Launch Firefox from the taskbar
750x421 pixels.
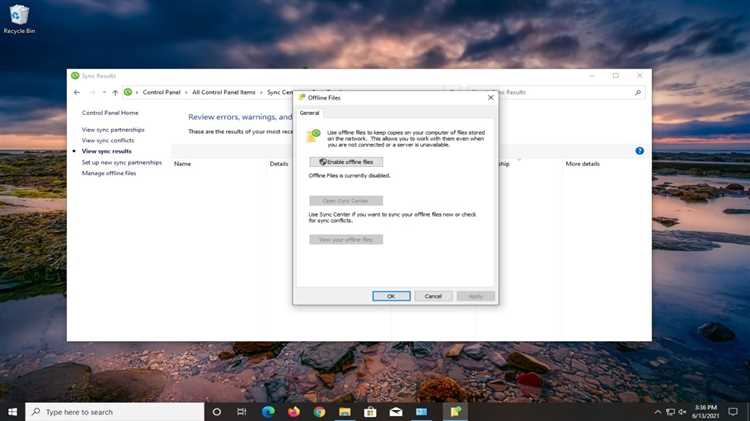click(293, 411)
